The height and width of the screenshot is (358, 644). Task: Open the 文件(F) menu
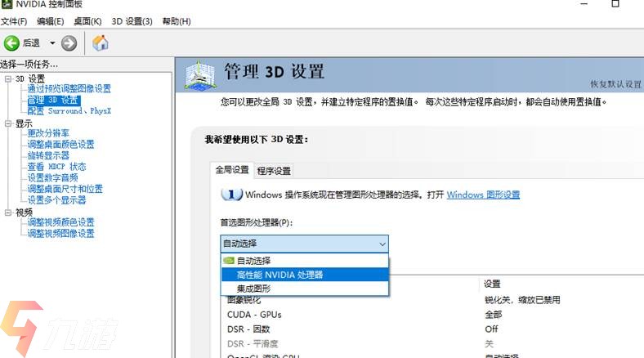pyautogui.click(x=14, y=21)
